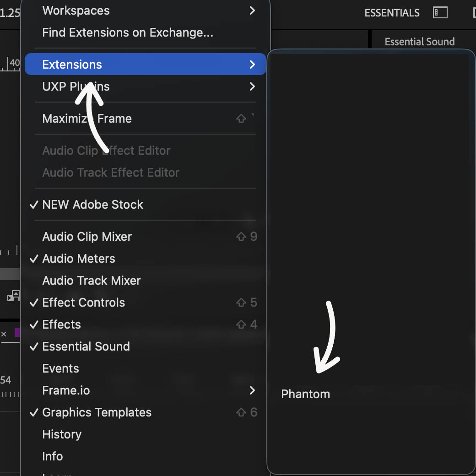This screenshot has height=476, width=476.
Task: Click the panel layout icon beside ESSENTIALS
Action: tap(440, 12)
